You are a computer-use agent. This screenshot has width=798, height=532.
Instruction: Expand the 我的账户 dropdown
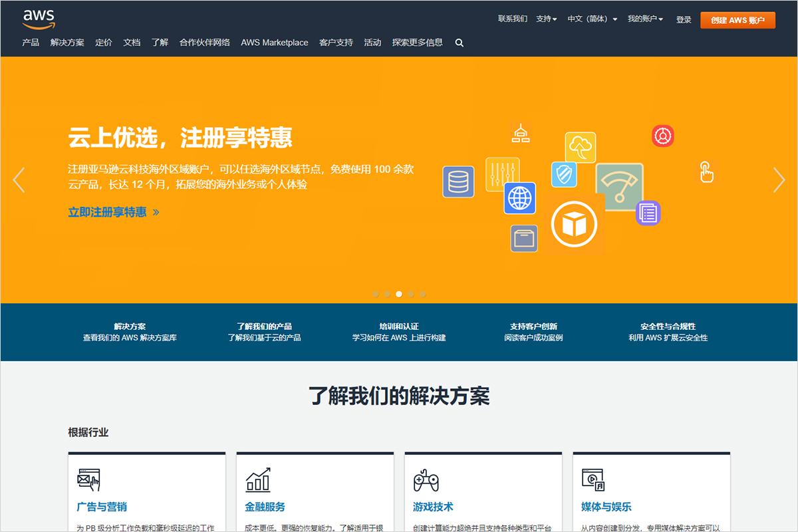click(645, 19)
